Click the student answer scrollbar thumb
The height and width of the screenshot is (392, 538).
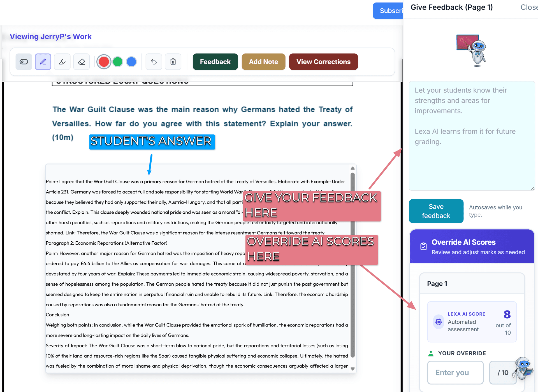click(353, 265)
